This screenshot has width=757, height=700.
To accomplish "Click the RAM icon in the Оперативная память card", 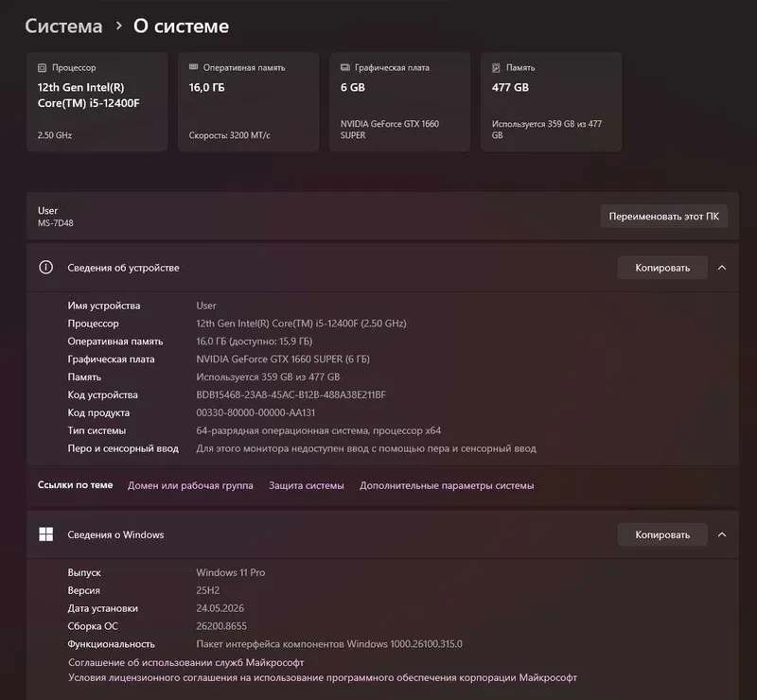I will click(194, 67).
